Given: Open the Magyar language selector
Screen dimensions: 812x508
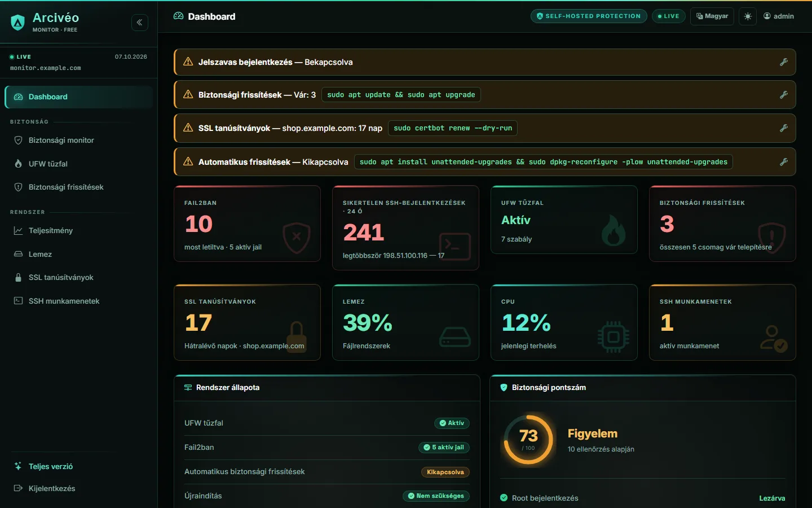Looking at the screenshot, I should tap(712, 16).
